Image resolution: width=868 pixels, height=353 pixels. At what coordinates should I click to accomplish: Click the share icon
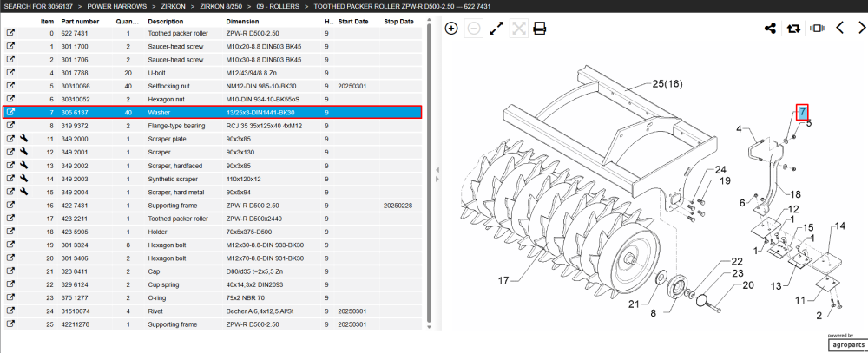point(769,29)
